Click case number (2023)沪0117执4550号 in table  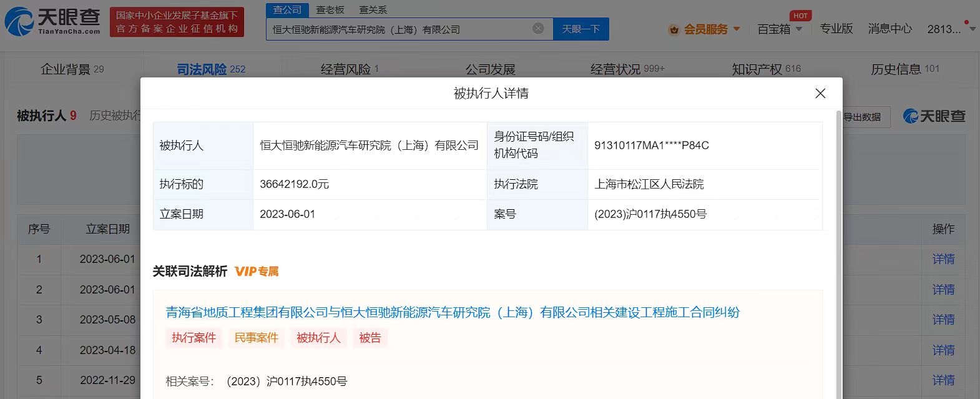tap(650, 214)
